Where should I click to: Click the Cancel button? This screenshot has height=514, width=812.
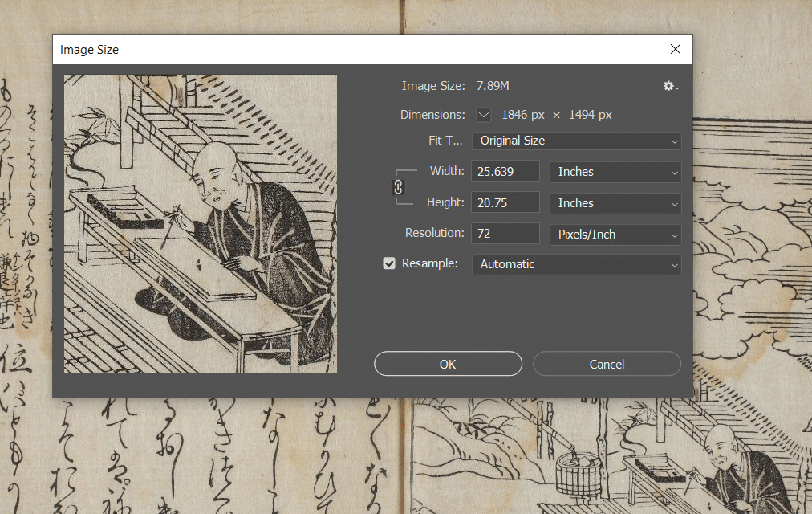tap(607, 365)
